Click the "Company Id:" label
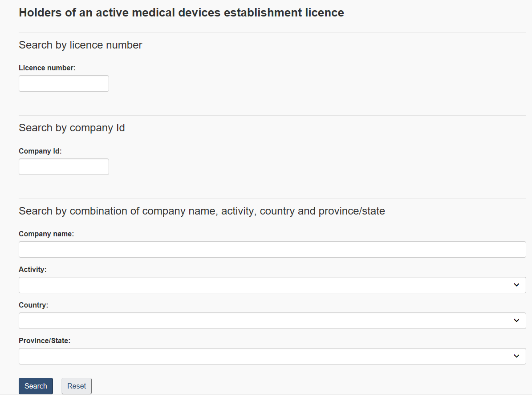Viewport: 532px width, 397px height. point(40,151)
